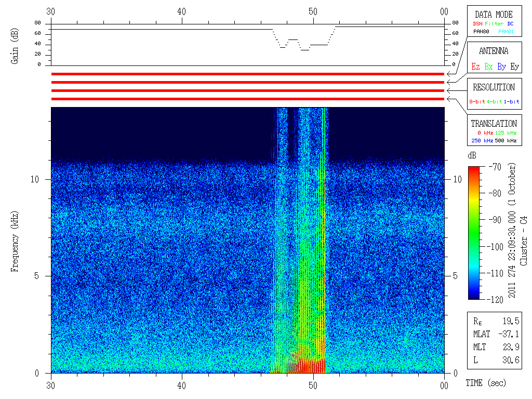Click the TIME (sec) axis label
Screen dimensions: 532x399
tap(486, 383)
